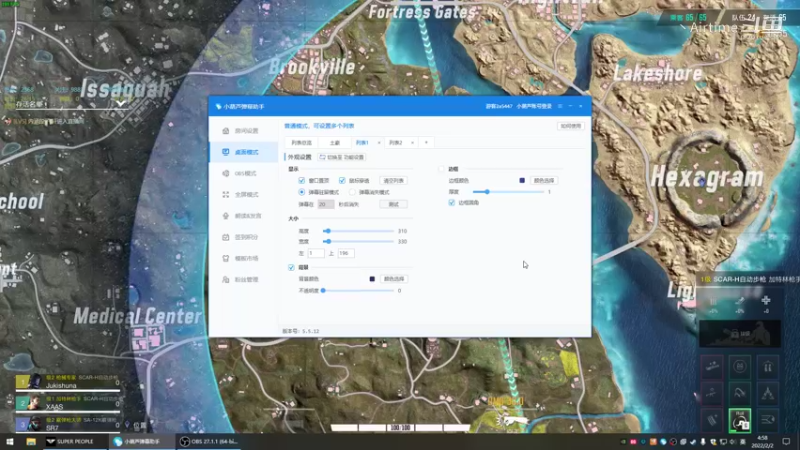Click the background color swatch
The width and height of the screenshot is (800, 450).
372,279
